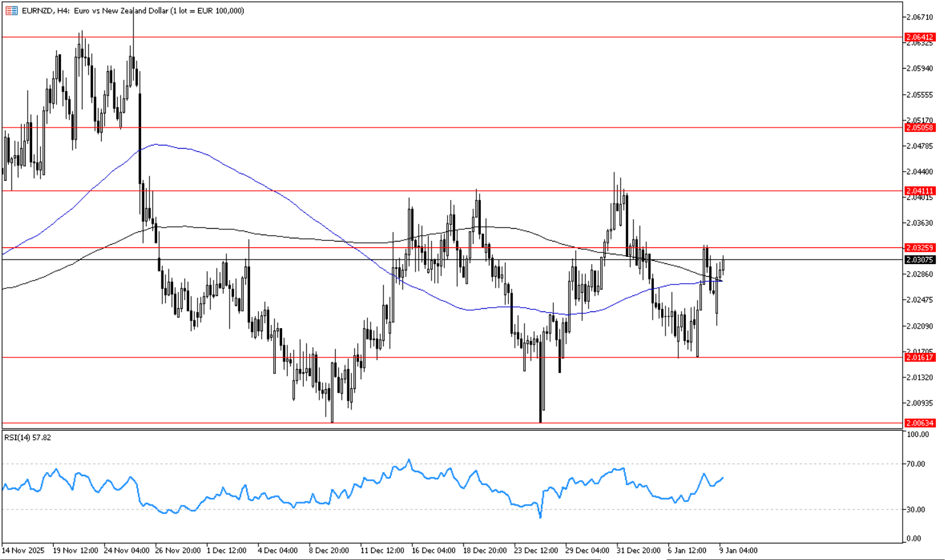
Task: Click the 2.04111 resistance level tag
Action: [919, 191]
